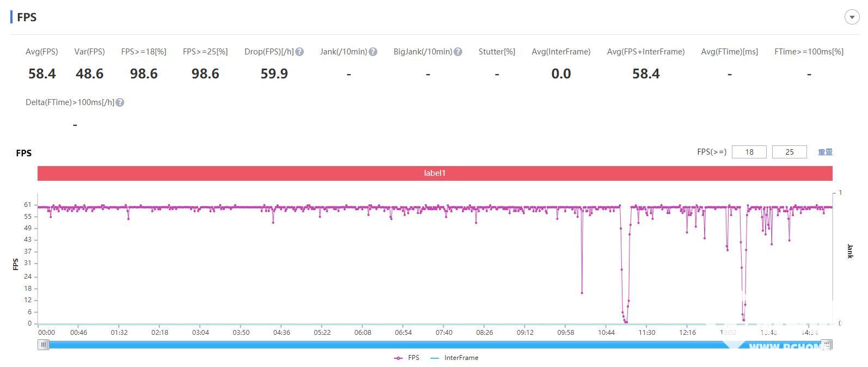
Task: Click the FPS threshold field showing 18
Action: pyautogui.click(x=749, y=152)
